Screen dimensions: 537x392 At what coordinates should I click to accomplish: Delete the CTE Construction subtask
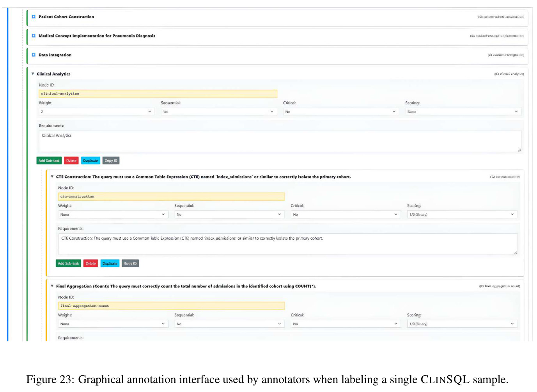click(x=90, y=263)
